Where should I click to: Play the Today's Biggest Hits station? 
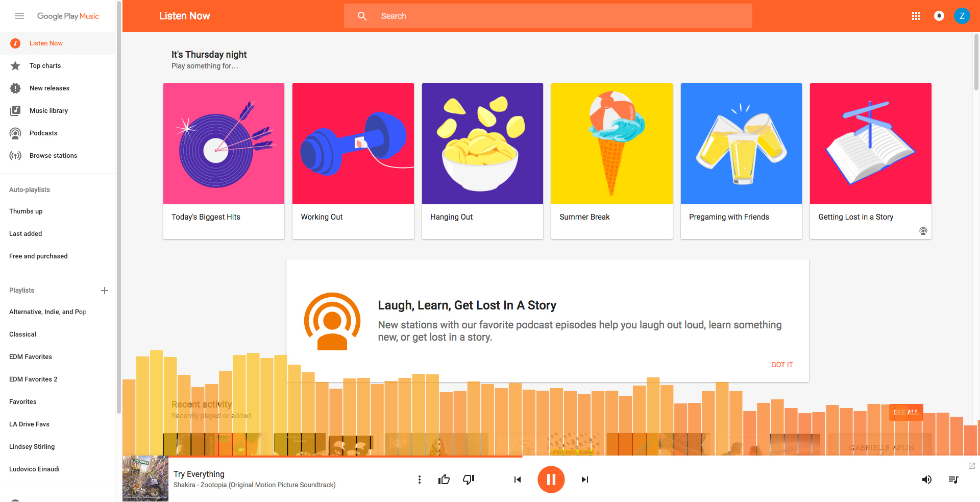(224, 161)
